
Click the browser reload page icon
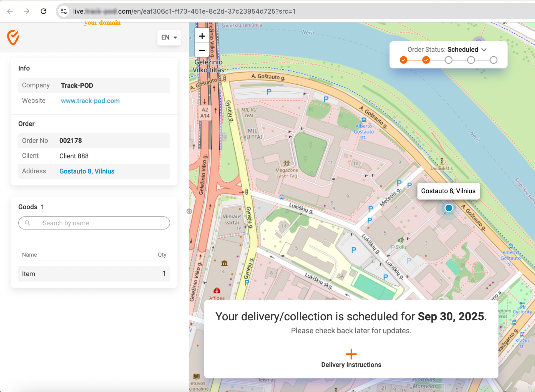coord(44,11)
